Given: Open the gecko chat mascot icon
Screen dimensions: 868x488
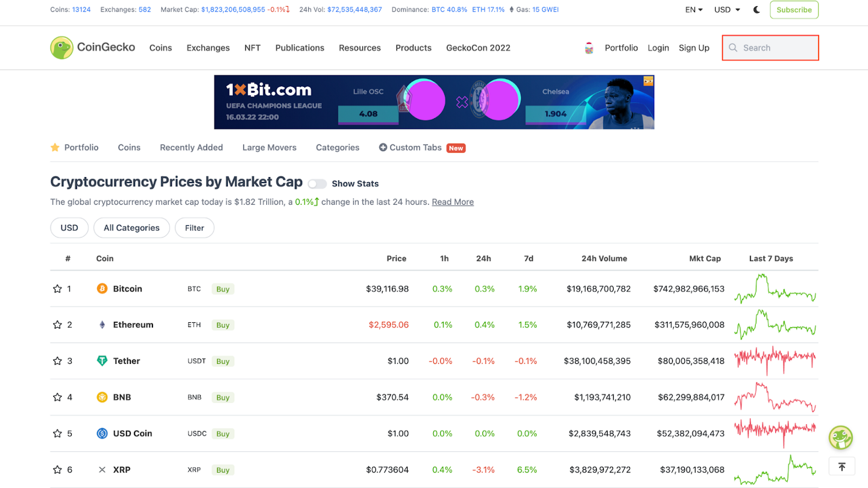Looking at the screenshot, I should pyautogui.click(x=840, y=437).
